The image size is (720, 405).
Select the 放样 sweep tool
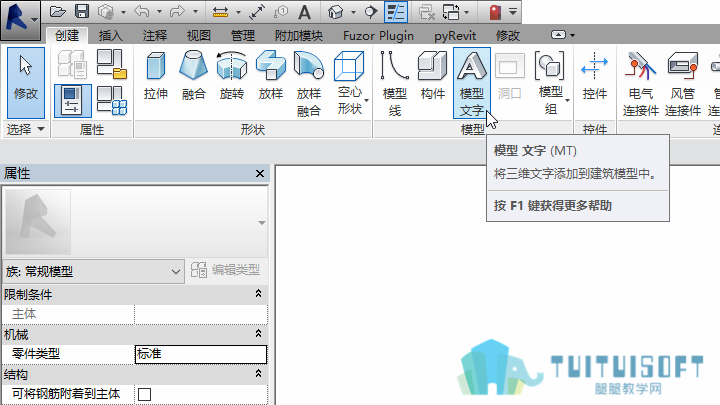point(270,76)
